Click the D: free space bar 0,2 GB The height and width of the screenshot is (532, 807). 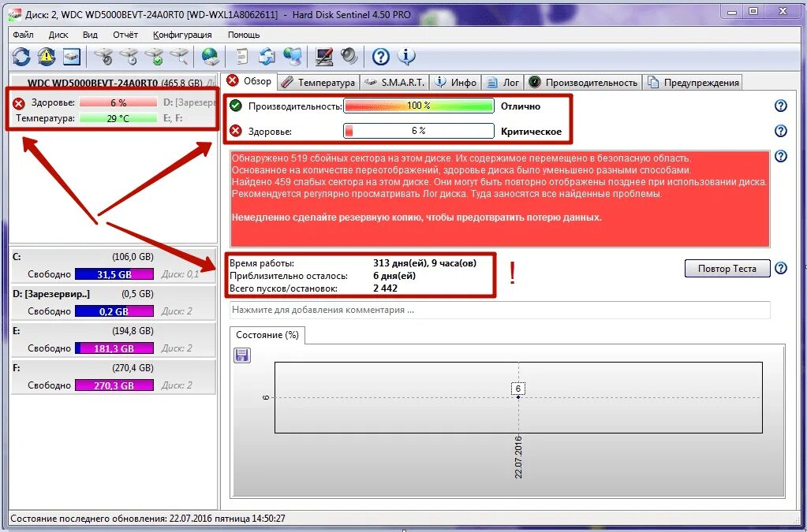114,311
